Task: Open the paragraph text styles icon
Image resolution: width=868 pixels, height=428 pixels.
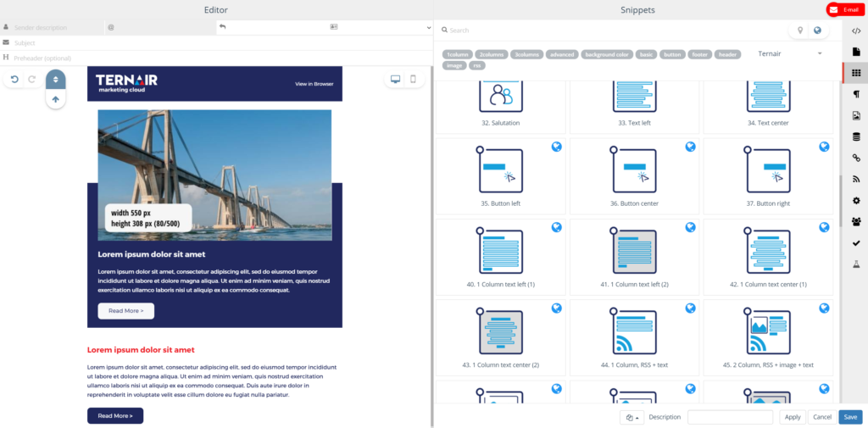Action: click(856, 94)
